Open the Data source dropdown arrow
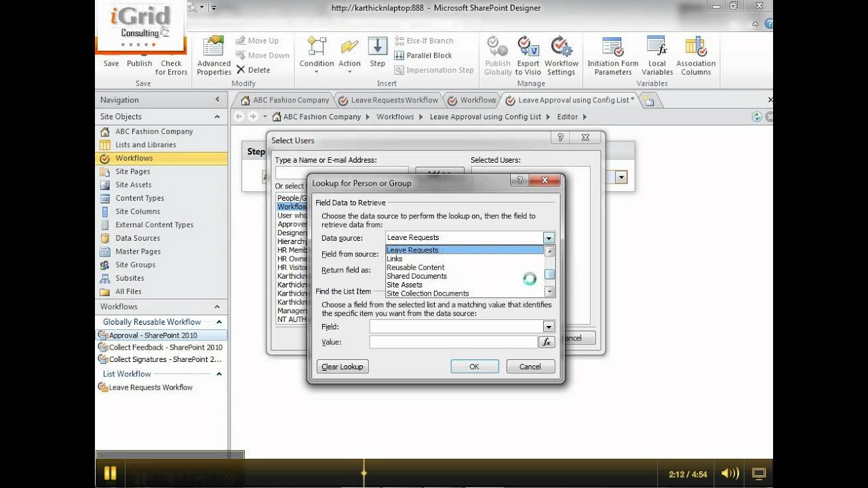The image size is (868, 488). (x=549, y=238)
